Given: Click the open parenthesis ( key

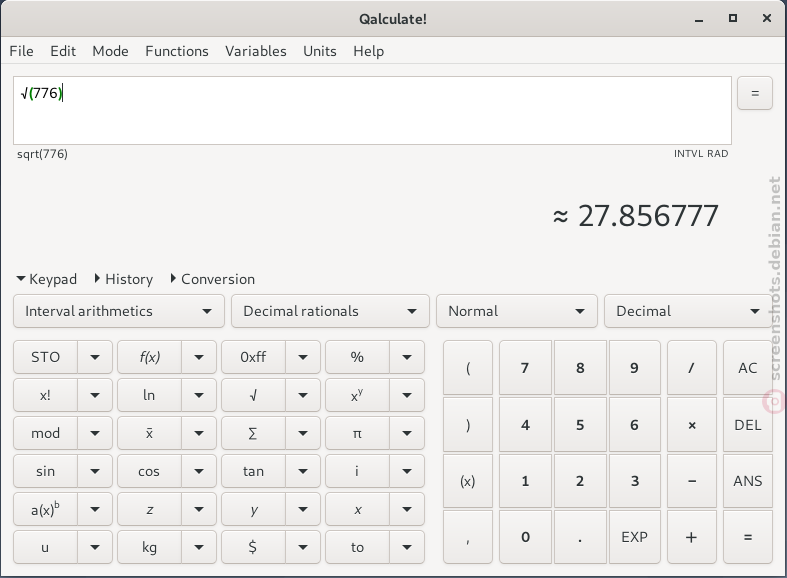Looking at the screenshot, I should click(x=468, y=368).
